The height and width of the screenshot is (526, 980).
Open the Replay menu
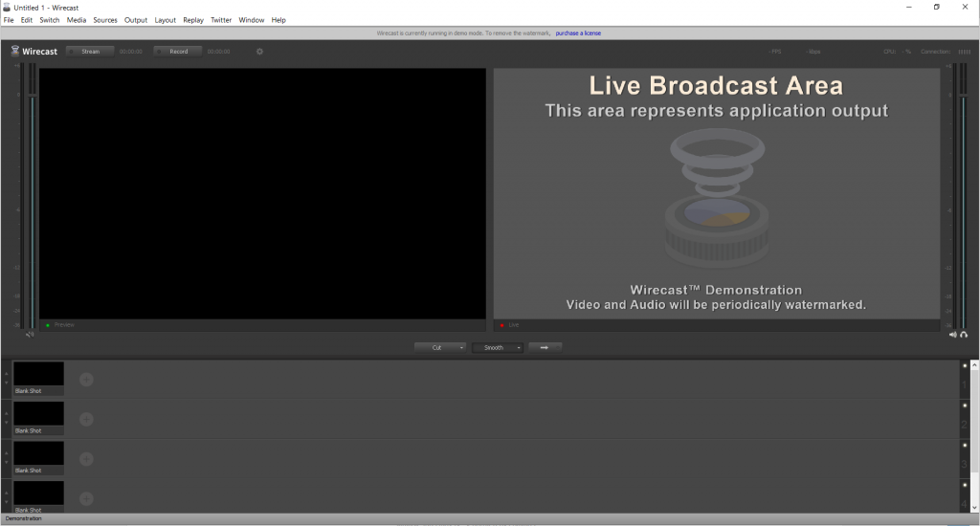pyautogui.click(x=193, y=20)
